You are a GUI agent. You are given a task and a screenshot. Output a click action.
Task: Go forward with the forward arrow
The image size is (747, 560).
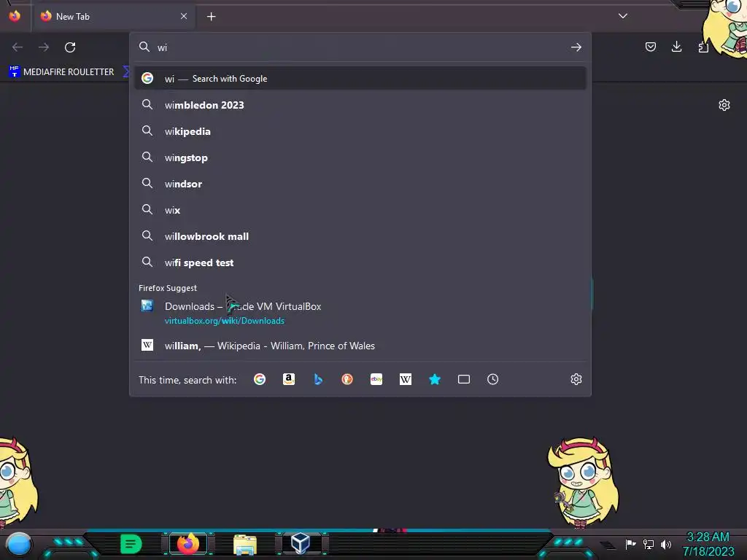click(x=44, y=47)
